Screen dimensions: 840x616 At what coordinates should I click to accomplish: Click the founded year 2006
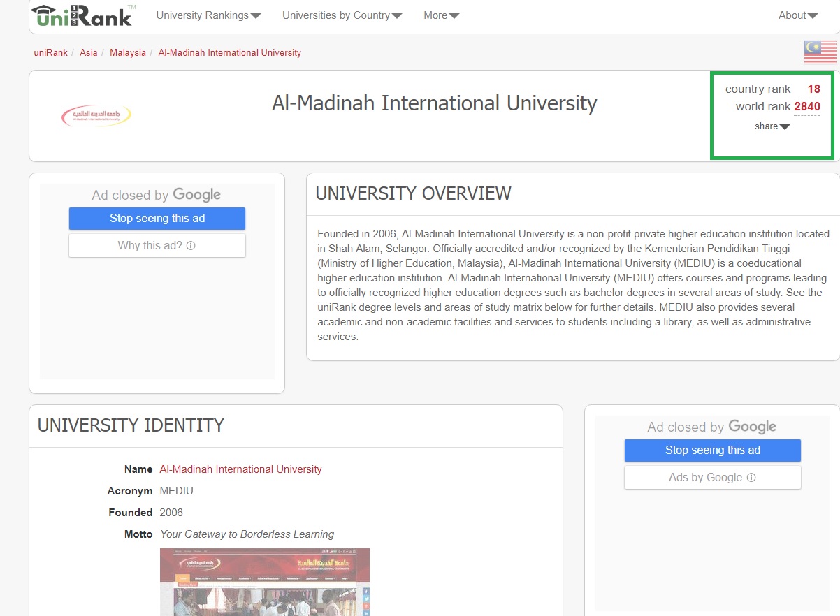click(x=171, y=513)
